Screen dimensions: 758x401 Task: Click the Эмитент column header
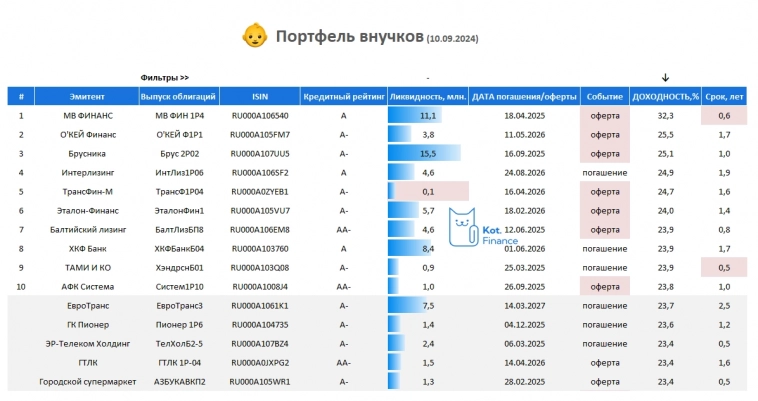click(x=87, y=97)
